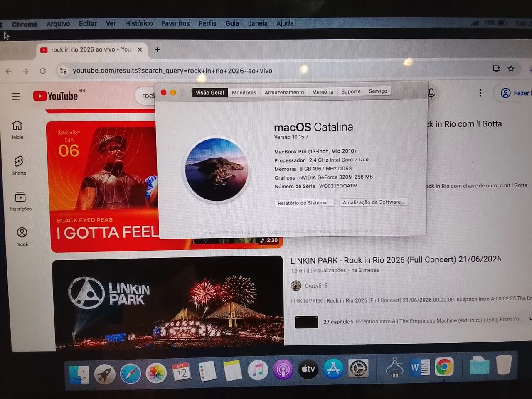The image size is (532, 399).
Task: Launch Safari from the Dock
Action: (x=131, y=373)
